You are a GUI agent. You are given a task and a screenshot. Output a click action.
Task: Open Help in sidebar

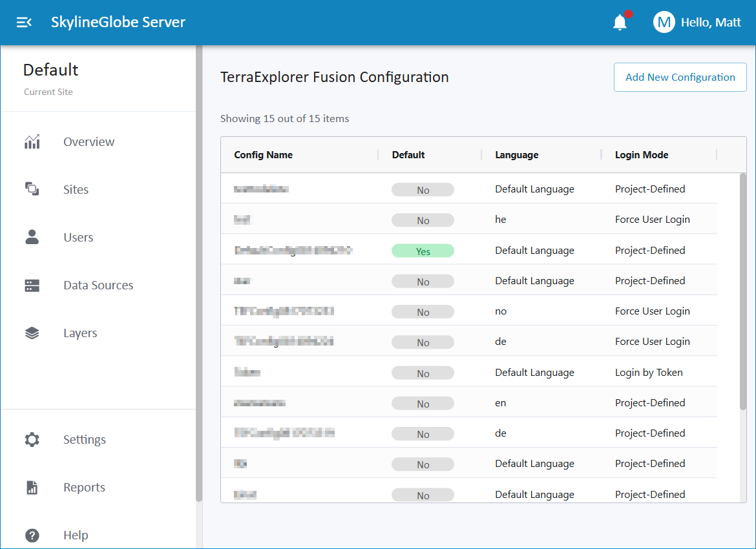tap(76, 535)
